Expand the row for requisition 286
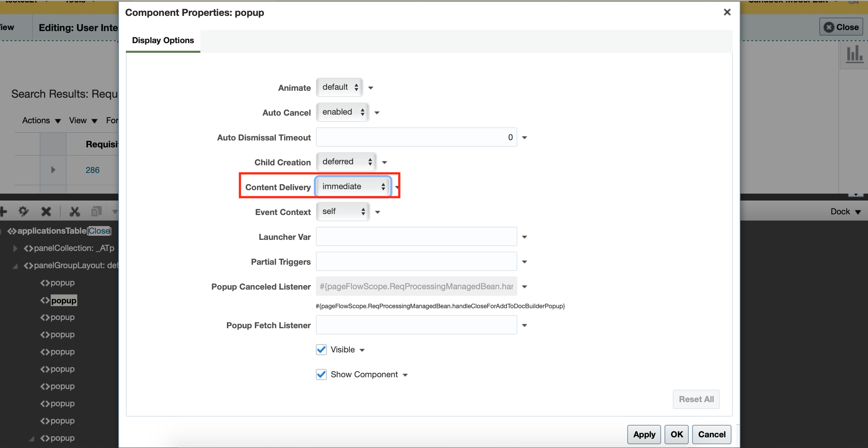 [52, 170]
